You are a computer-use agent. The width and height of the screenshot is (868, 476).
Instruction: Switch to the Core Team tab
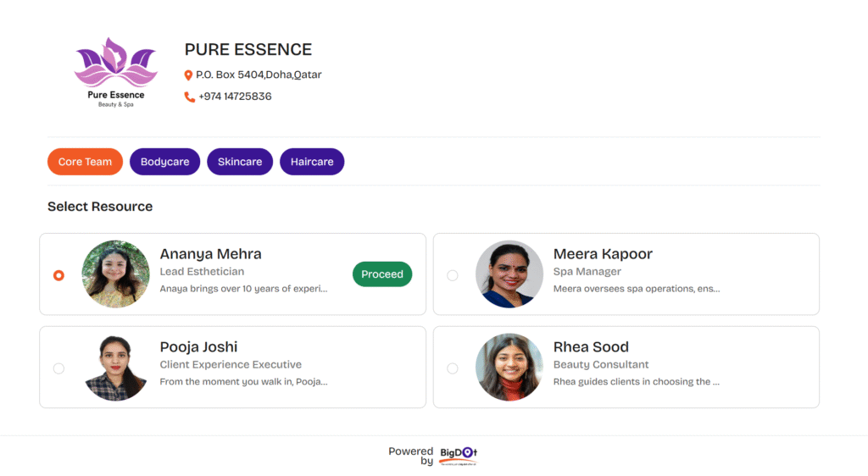tap(85, 162)
